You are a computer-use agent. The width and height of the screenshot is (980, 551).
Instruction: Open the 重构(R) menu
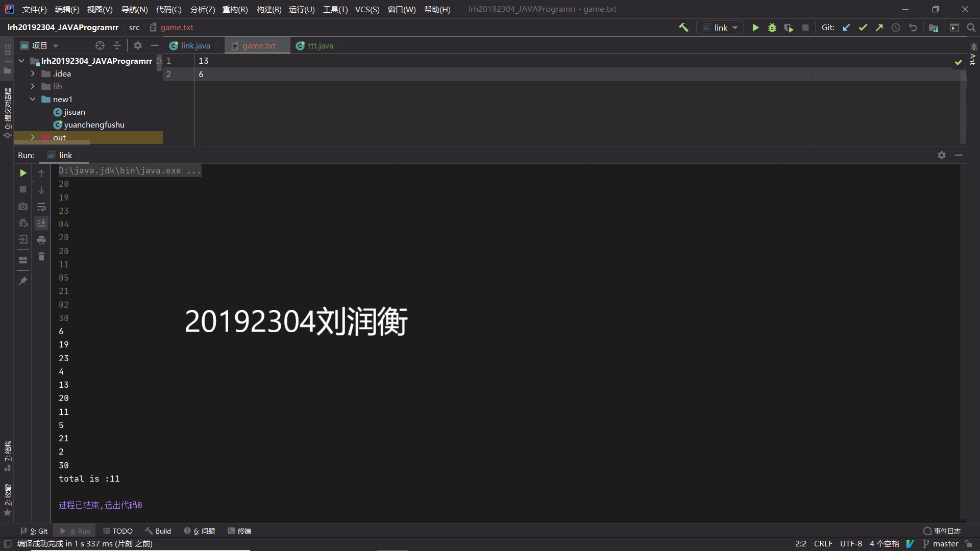[235, 9]
